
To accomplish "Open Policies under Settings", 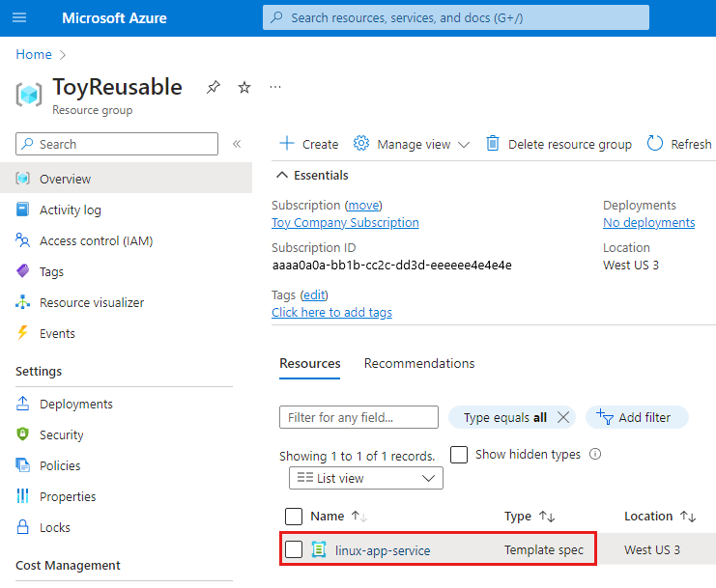I will coord(60,465).
